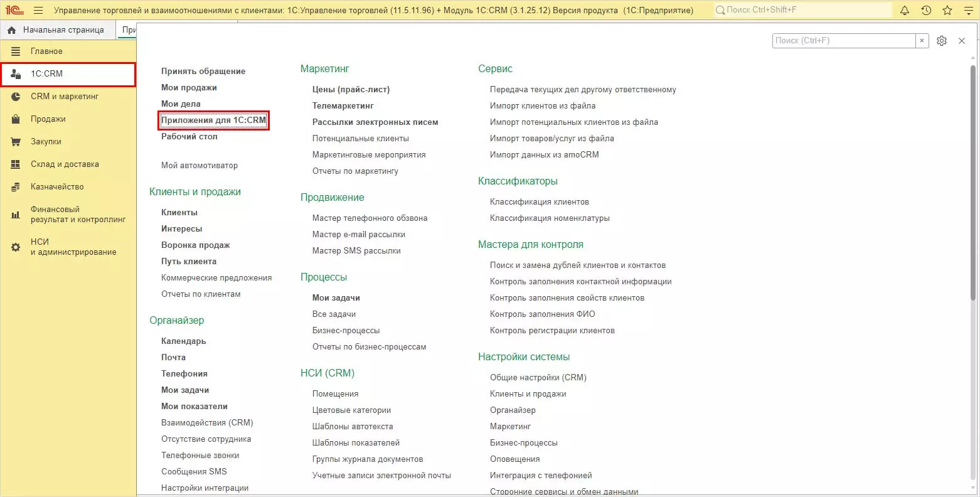This screenshot has width=980, height=497.
Task: Open the history clock icon
Action: [x=926, y=10]
